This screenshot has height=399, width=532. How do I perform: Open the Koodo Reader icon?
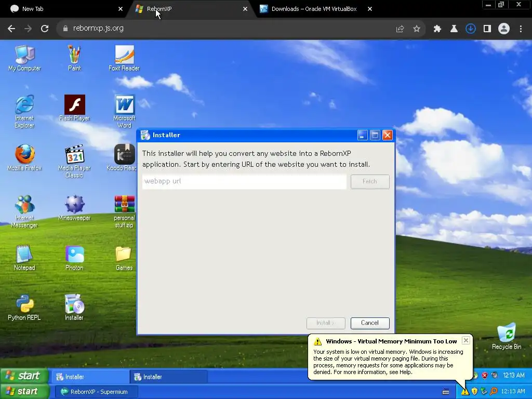(x=122, y=158)
